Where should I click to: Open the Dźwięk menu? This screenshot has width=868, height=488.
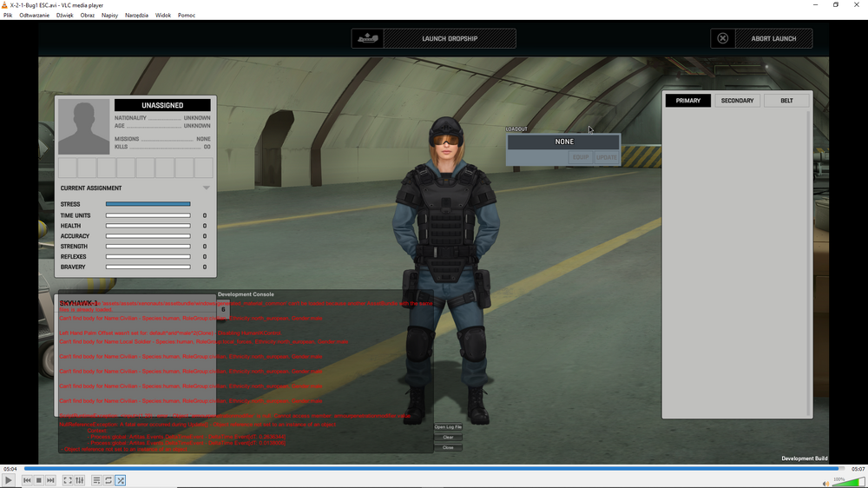tap(65, 16)
